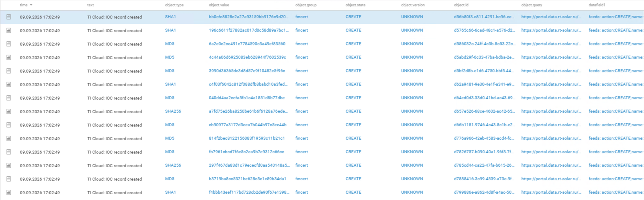Open hash value 6a2e0c2ce491e7784590c3a49ef83560 link
The width and height of the screenshot is (644, 200).
point(247,44)
